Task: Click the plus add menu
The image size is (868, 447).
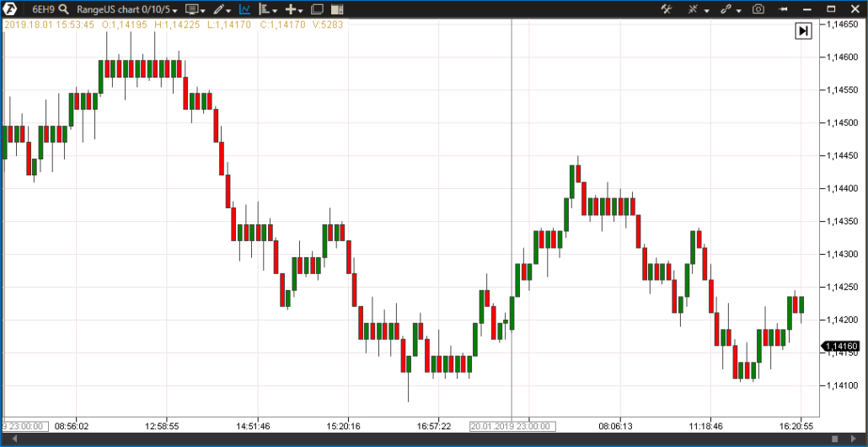Action: point(294,9)
